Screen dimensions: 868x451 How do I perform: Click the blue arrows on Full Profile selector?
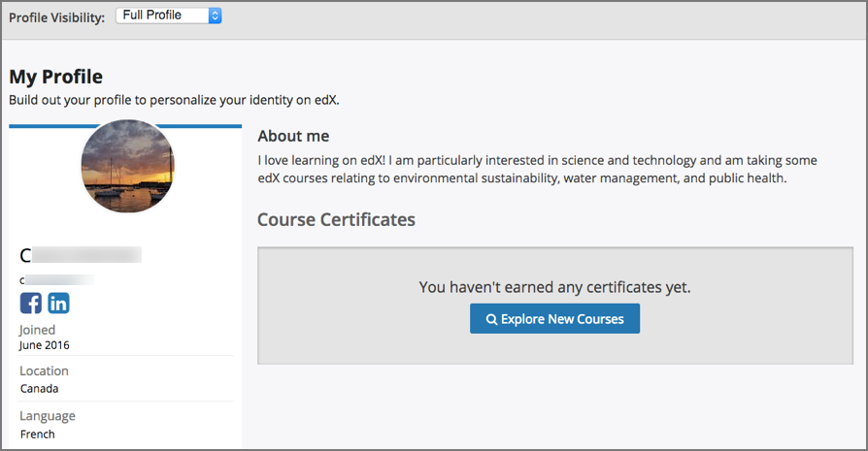[216, 16]
